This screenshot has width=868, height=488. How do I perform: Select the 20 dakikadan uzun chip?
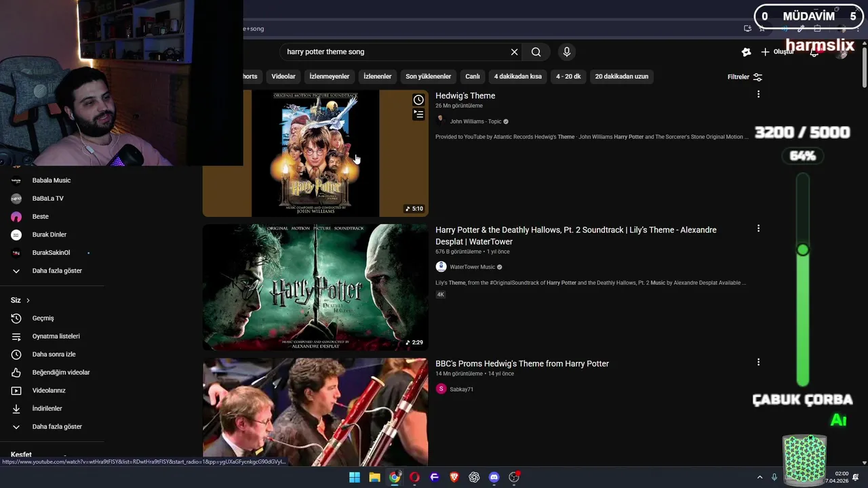pyautogui.click(x=622, y=77)
